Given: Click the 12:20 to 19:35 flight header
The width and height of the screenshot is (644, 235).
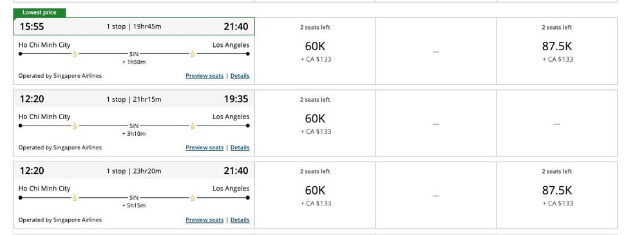Looking at the screenshot, I should 134,99.
